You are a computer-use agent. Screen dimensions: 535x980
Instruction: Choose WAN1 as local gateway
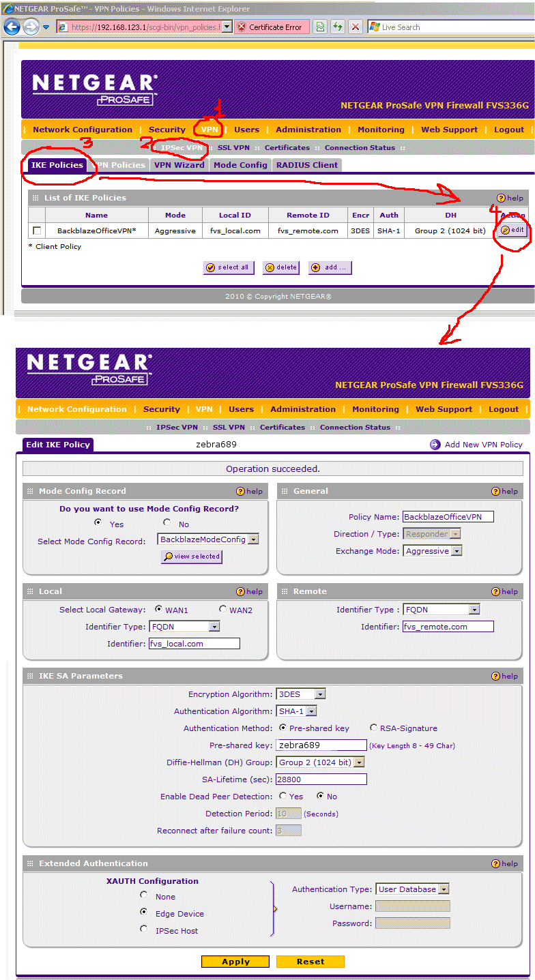coord(158,609)
